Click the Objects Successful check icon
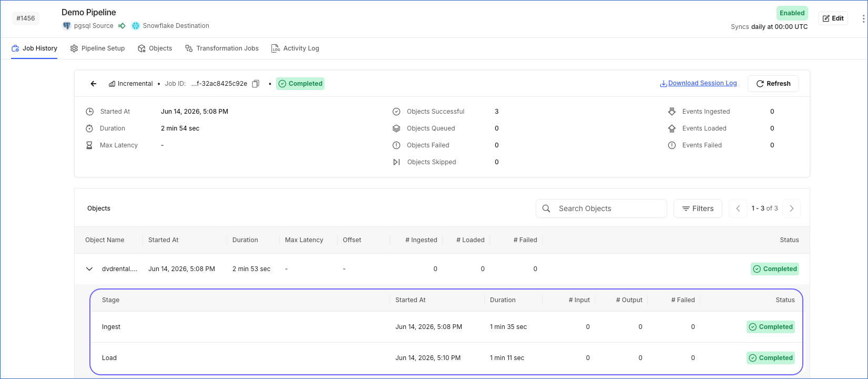The image size is (868, 379). (x=396, y=112)
